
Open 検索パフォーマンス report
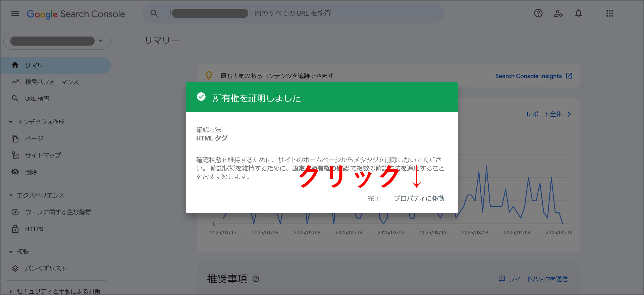tap(52, 82)
